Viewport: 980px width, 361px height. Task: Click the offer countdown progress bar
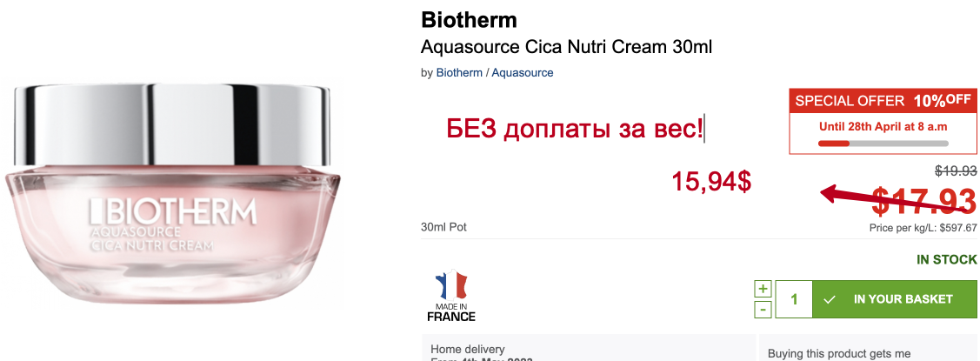pyautogui.click(x=882, y=143)
